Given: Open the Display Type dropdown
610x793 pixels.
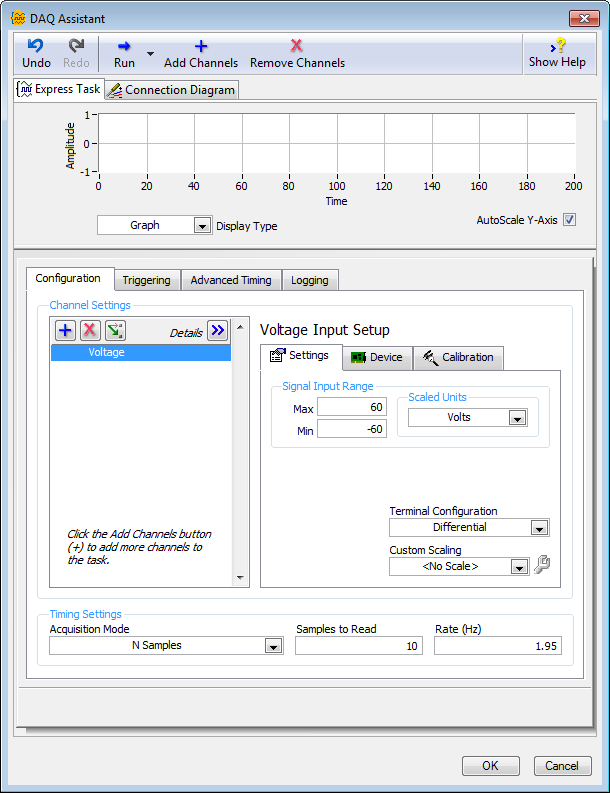Looking at the screenshot, I should pyautogui.click(x=201, y=226).
